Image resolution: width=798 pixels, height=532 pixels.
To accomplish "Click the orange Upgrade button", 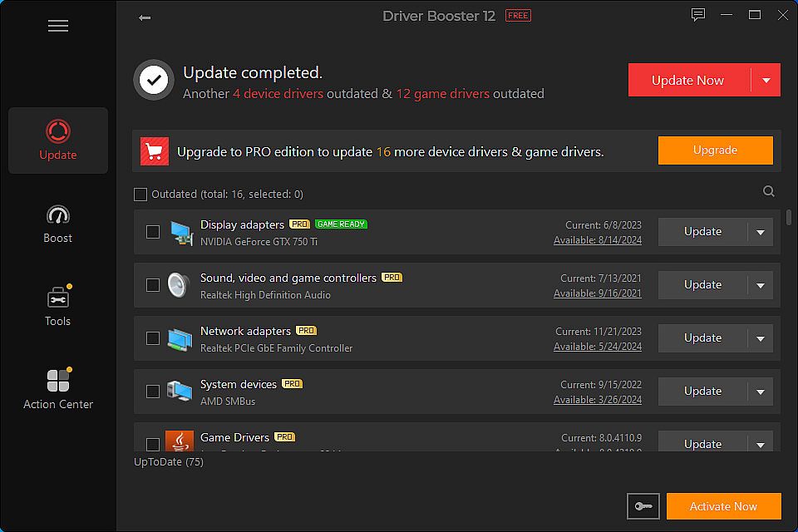I will coord(715,150).
